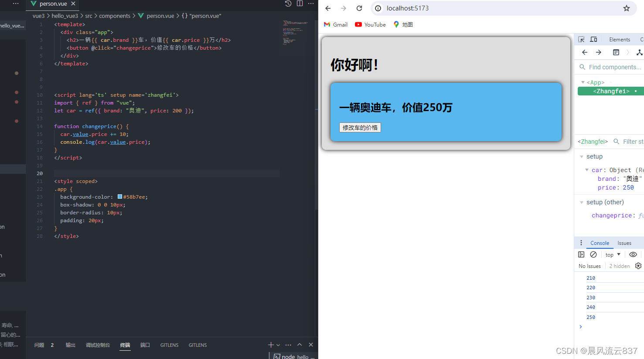
Task: Open console settings gear
Action: point(638,266)
